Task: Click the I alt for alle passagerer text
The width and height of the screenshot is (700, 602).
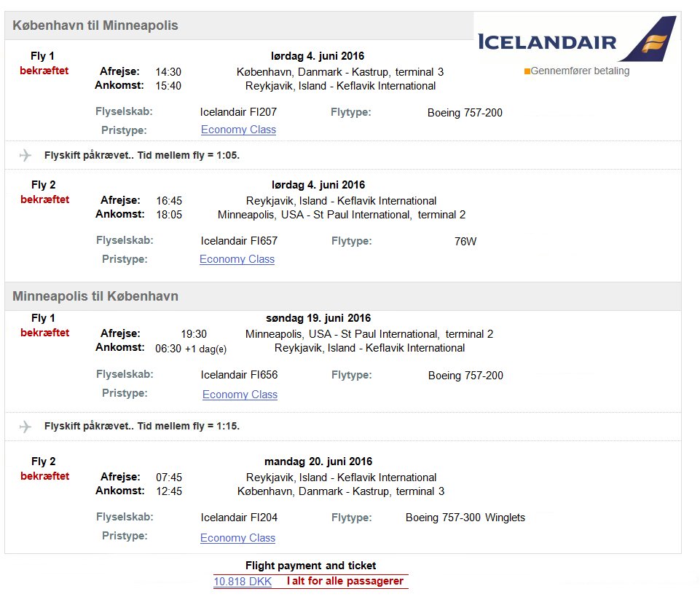Action: pyautogui.click(x=345, y=581)
